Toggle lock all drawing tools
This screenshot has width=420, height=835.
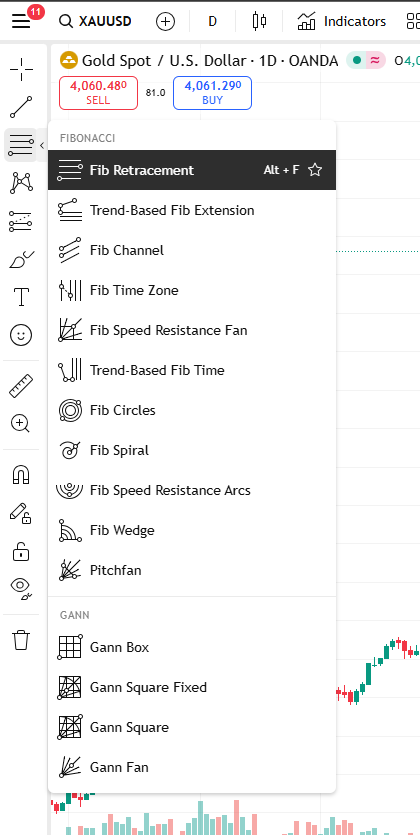point(21,551)
